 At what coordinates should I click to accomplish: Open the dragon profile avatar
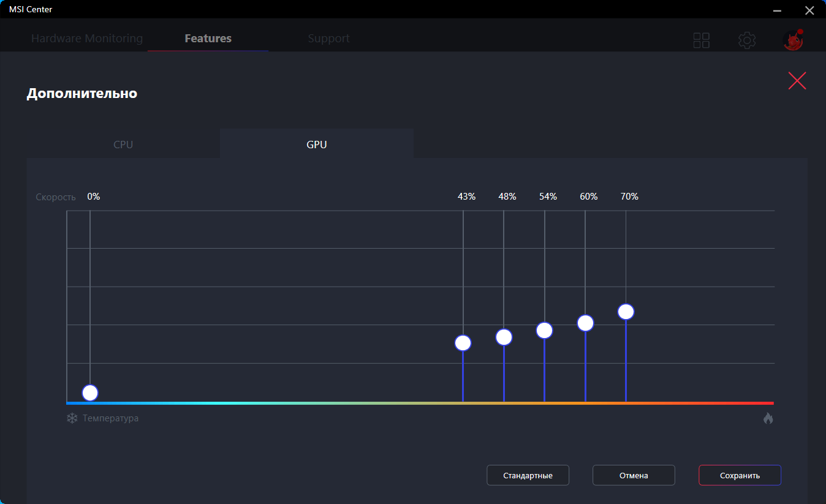pyautogui.click(x=793, y=40)
